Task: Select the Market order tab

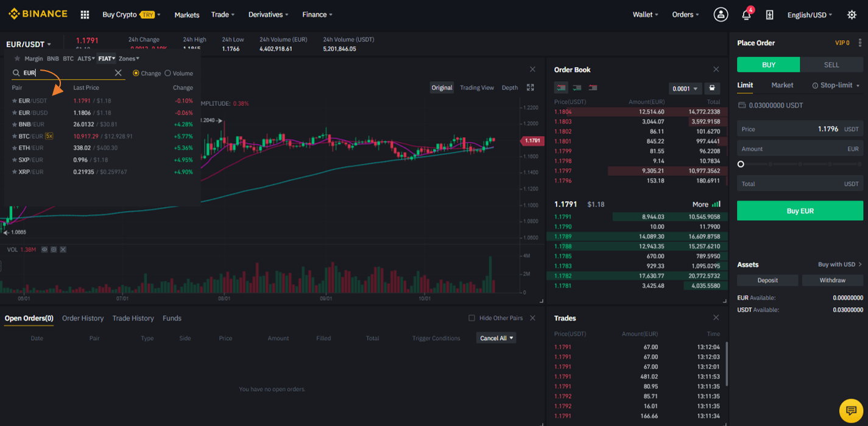Action: click(782, 85)
